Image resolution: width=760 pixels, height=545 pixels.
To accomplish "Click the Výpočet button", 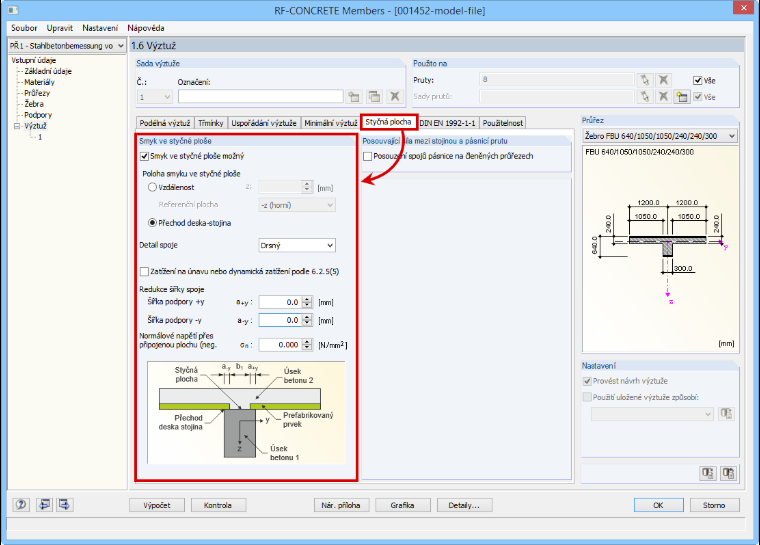I will [157, 505].
